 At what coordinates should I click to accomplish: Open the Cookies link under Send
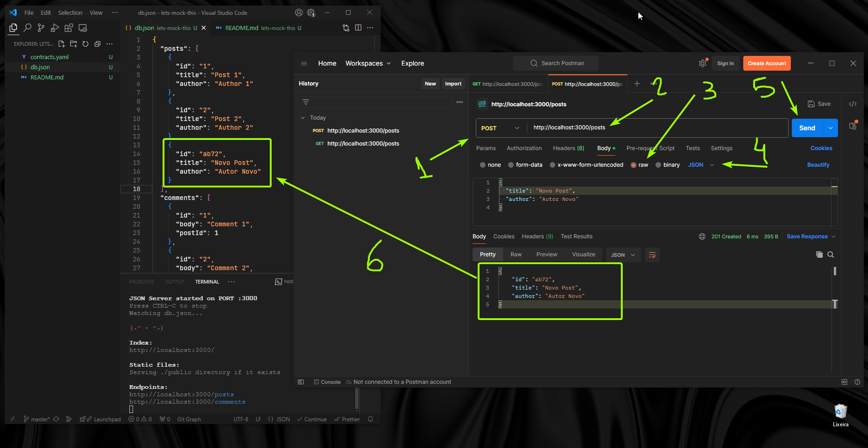point(821,148)
